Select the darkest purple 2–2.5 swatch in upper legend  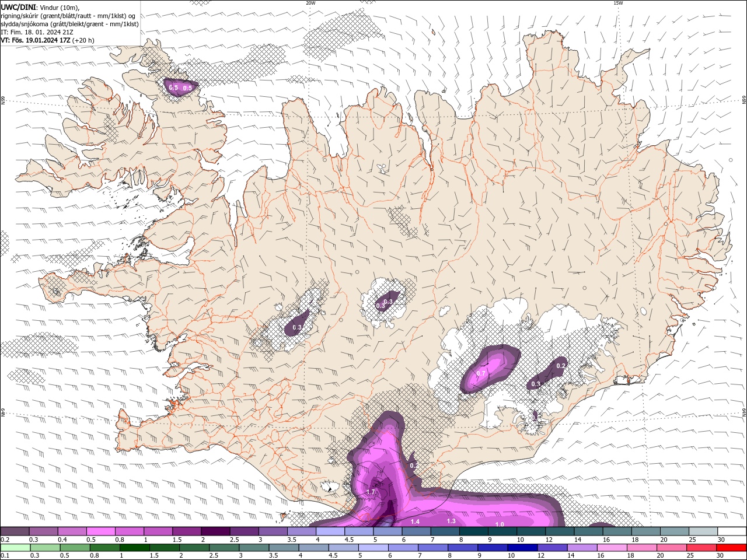(216, 531)
